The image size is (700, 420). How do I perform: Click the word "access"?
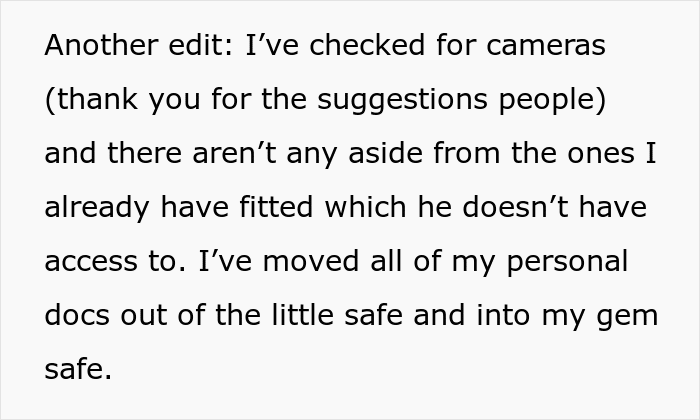click(91, 262)
